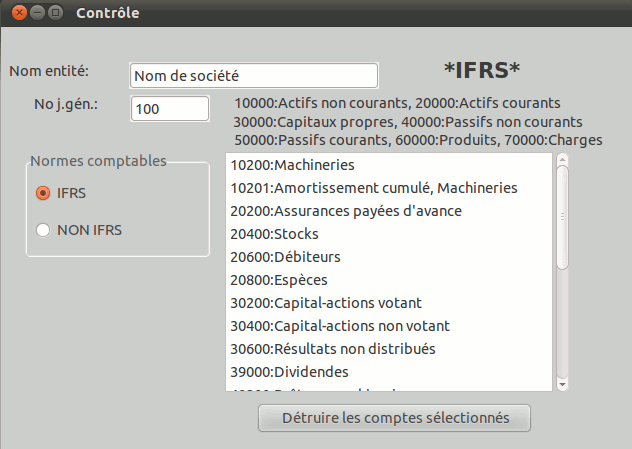The height and width of the screenshot is (449, 632).
Task: Maximize the Contrôle window
Action: point(56,13)
